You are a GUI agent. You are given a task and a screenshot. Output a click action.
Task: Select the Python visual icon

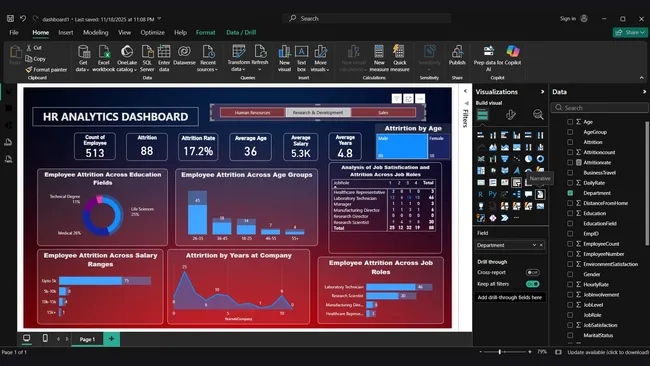492,194
